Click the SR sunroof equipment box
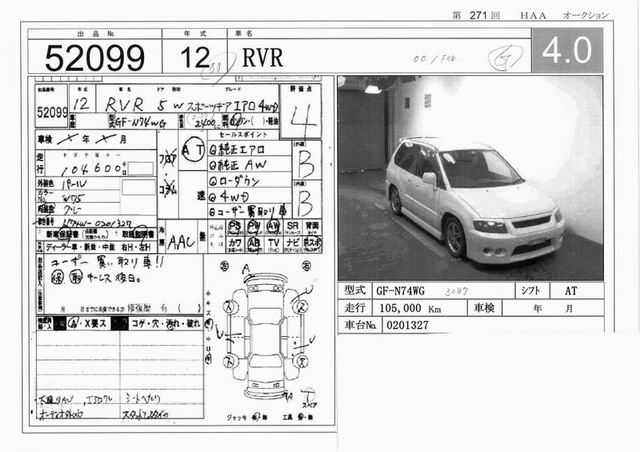640x452 pixels. click(292, 226)
